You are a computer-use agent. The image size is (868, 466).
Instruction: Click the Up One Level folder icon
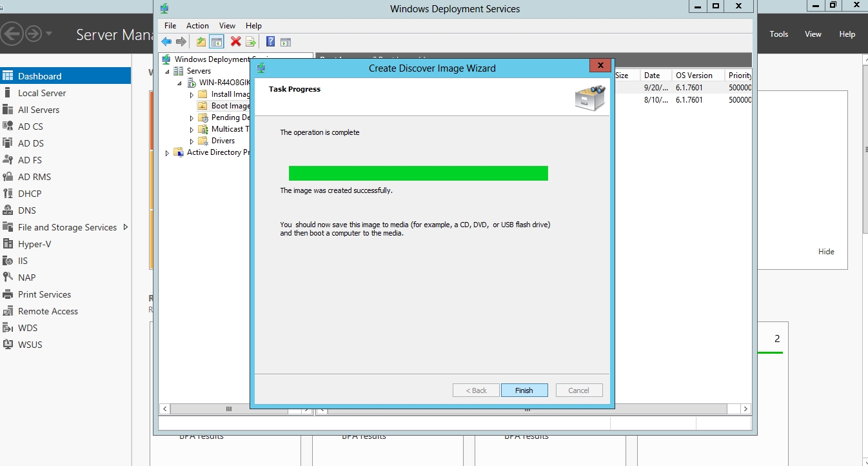(x=201, y=42)
